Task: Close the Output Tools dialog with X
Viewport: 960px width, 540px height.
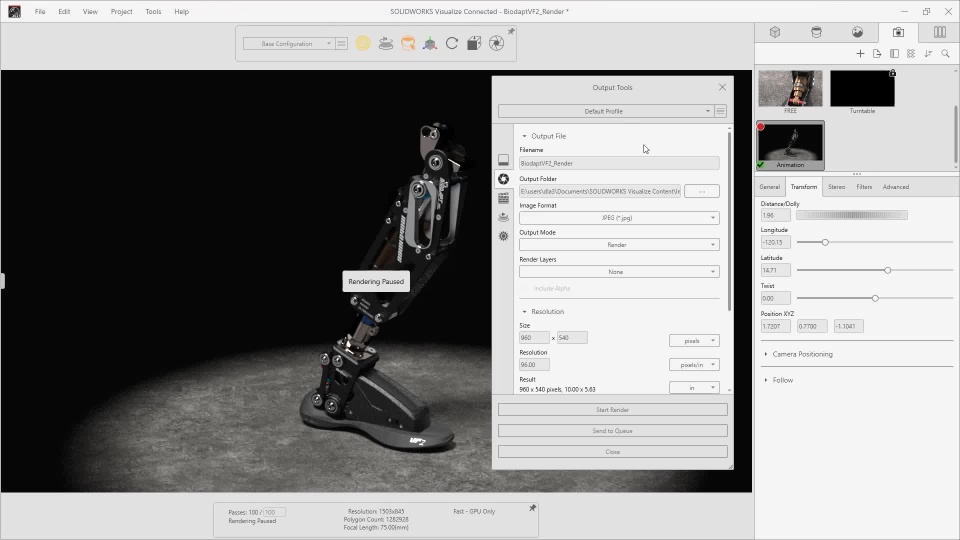Action: pyautogui.click(x=722, y=88)
